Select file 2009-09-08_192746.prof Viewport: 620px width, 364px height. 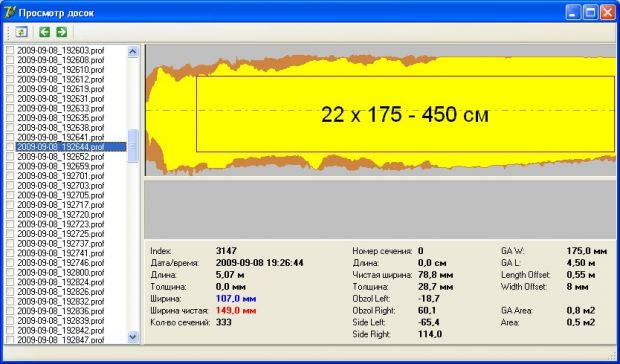60,262
